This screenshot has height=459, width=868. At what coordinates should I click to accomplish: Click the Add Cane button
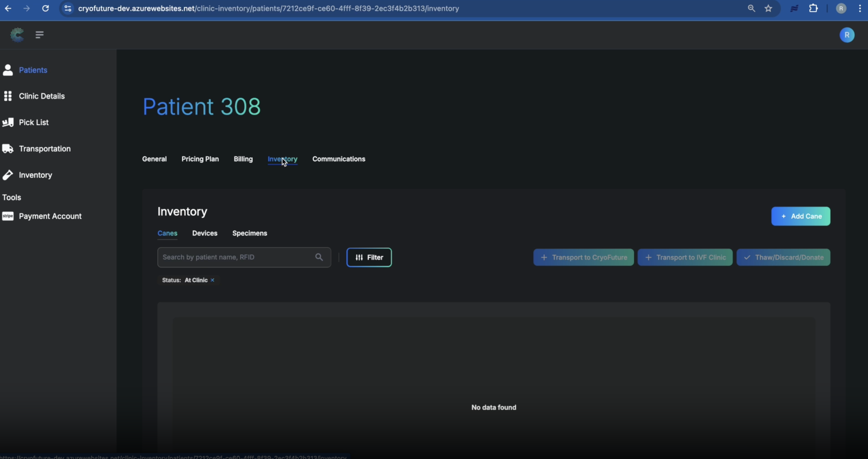click(801, 216)
